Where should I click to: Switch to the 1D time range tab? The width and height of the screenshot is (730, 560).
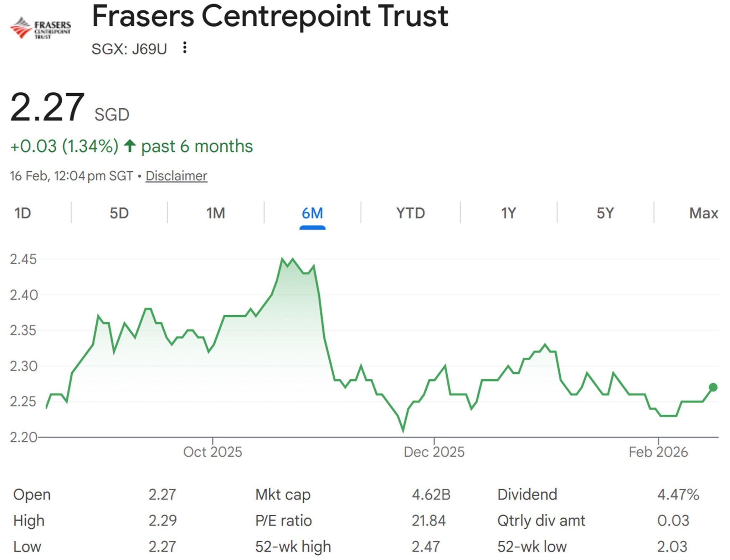pos(22,213)
